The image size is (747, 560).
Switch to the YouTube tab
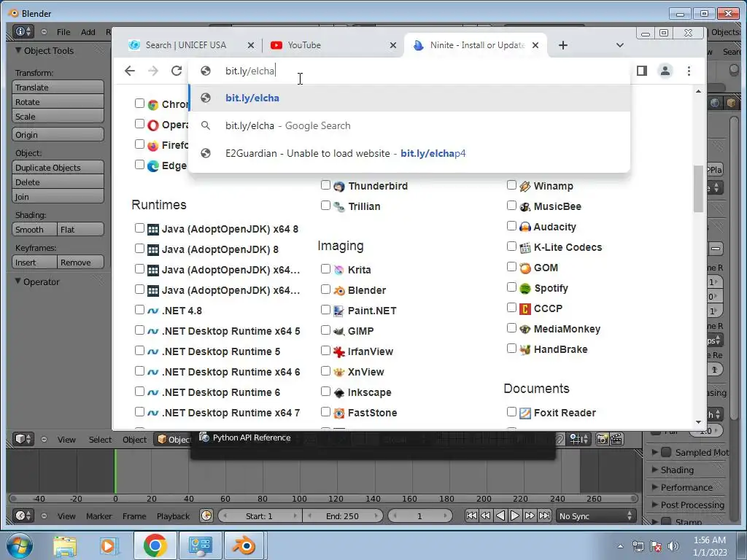click(330, 45)
